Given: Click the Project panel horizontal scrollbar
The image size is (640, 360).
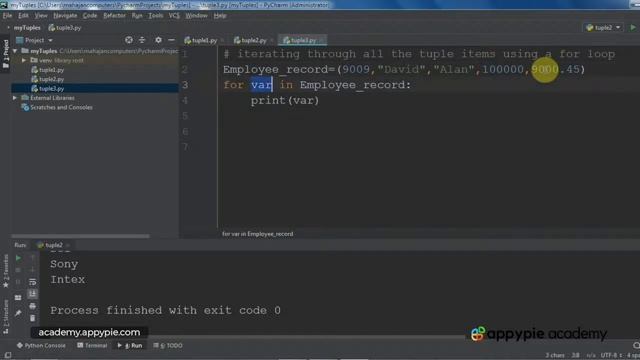Looking at the screenshot, I should coord(80,236).
